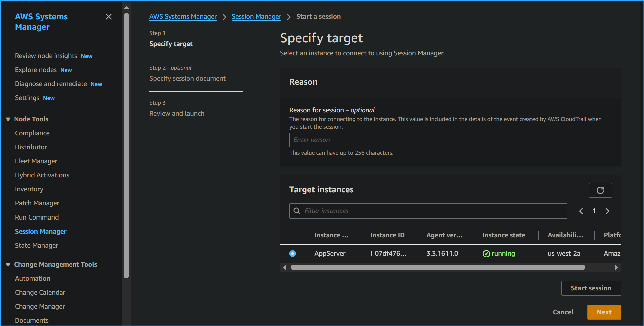Refresh the Target instances list
Image resolution: width=644 pixels, height=326 pixels.
point(600,190)
